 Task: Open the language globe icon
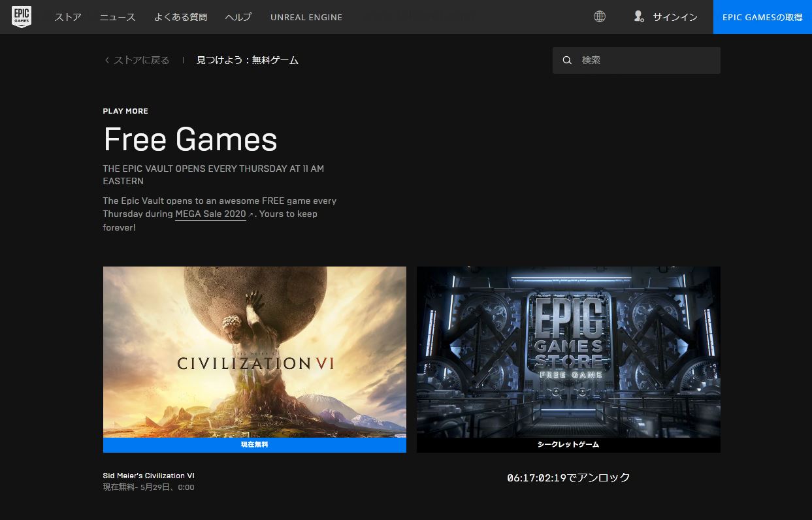coord(600,17)
